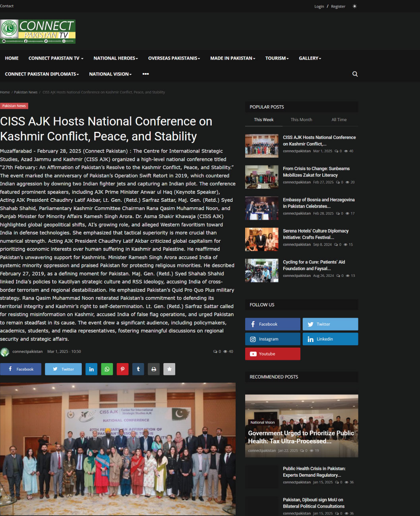Share article on Tumblr icon
Viewport: 420px width, 516px height.
138,369
